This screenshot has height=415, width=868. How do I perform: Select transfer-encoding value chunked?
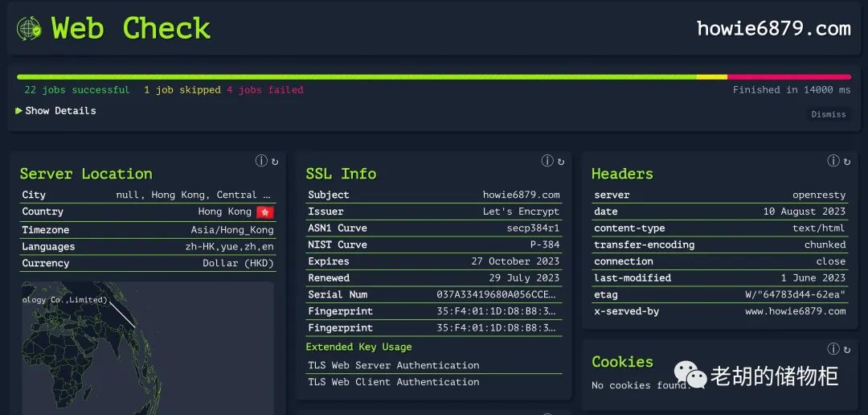[x=825, y=245]
